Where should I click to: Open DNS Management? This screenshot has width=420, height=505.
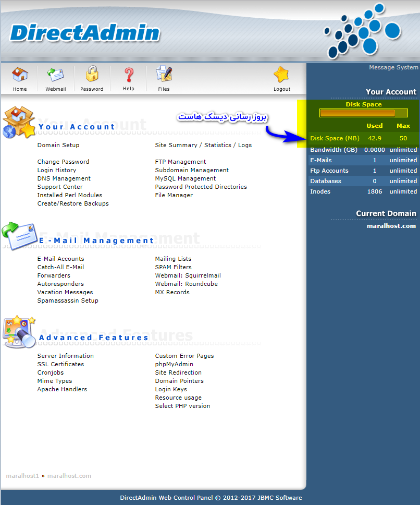tap(64, 178)
